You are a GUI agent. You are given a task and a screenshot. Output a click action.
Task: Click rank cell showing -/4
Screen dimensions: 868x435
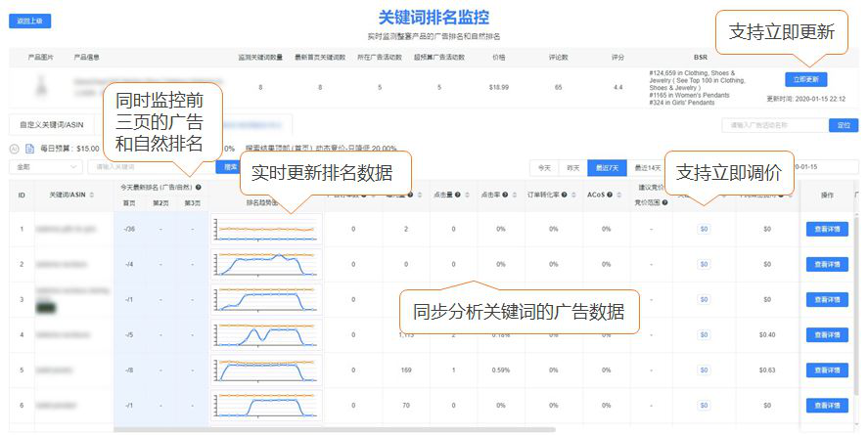tap(129, 264)
